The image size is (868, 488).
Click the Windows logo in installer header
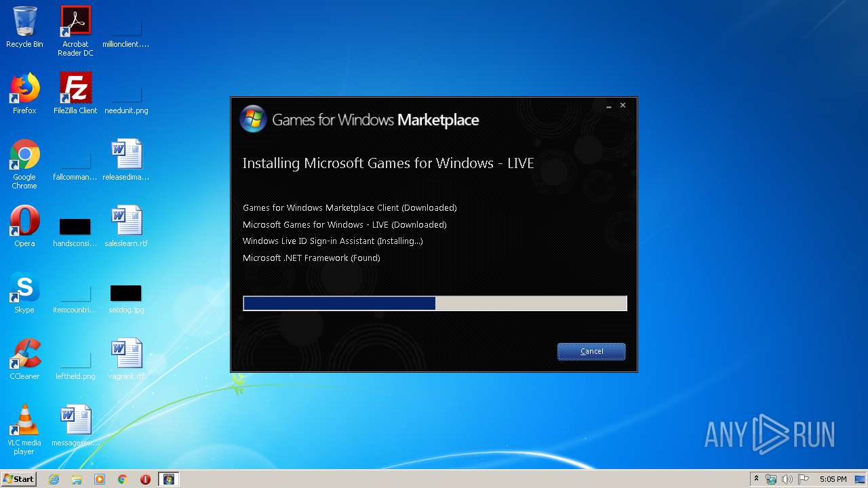pyautogui.click(x=253, y=119)
